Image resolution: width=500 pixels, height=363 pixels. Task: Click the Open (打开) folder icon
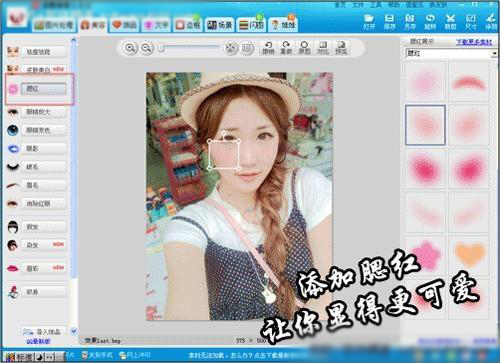tap(369, 22)
